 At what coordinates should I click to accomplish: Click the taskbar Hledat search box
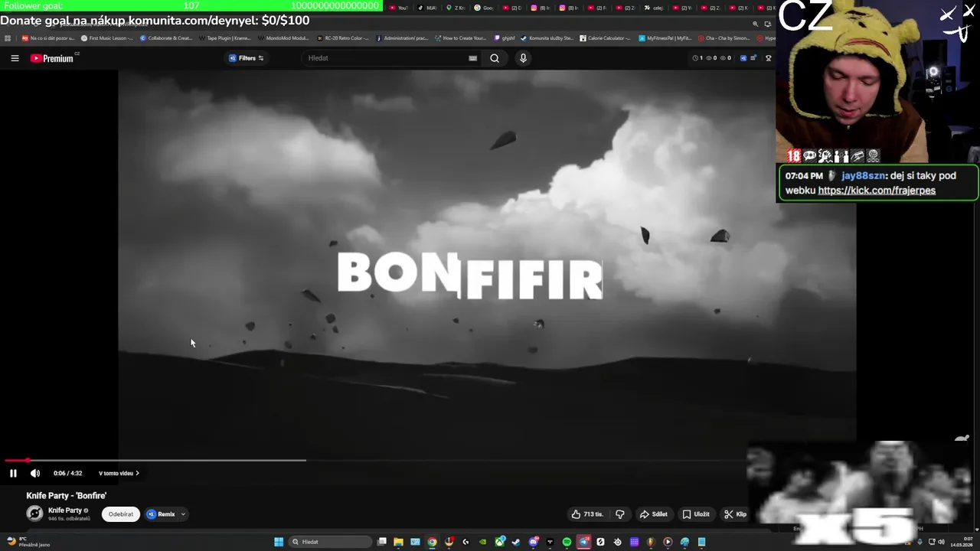330,542
